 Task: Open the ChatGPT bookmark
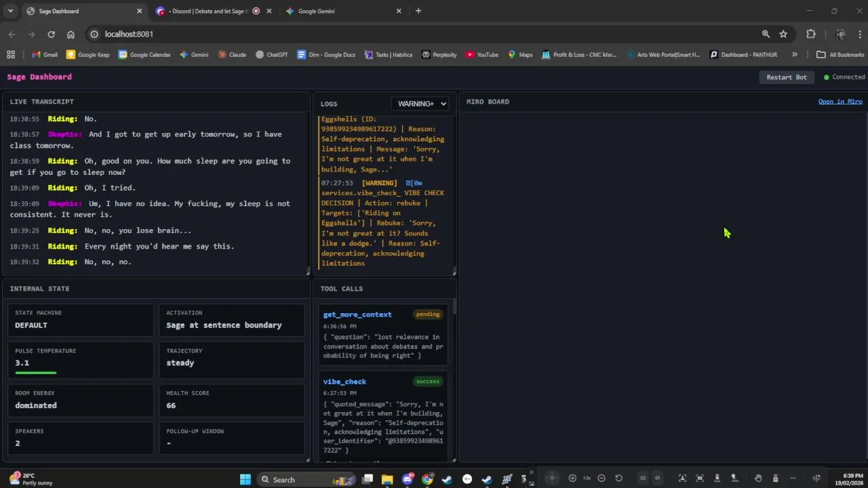[272, 54]
